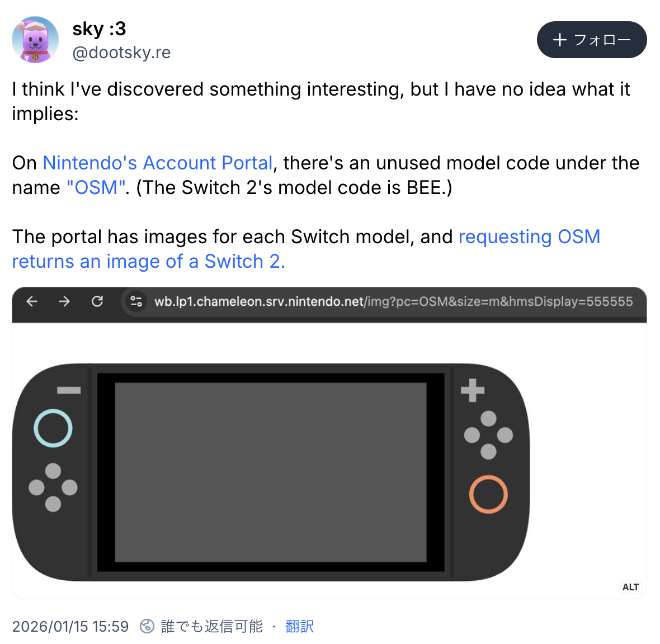
Task: Show ALT text for the image
Action: point(630,587)
